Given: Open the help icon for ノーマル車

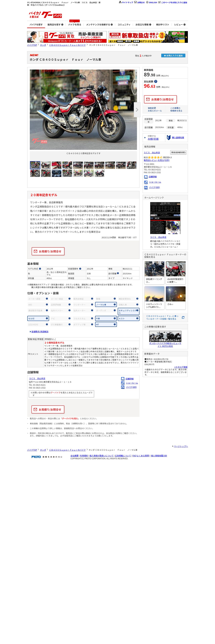Looking at the screenshot, I should [x=115, y=304].
